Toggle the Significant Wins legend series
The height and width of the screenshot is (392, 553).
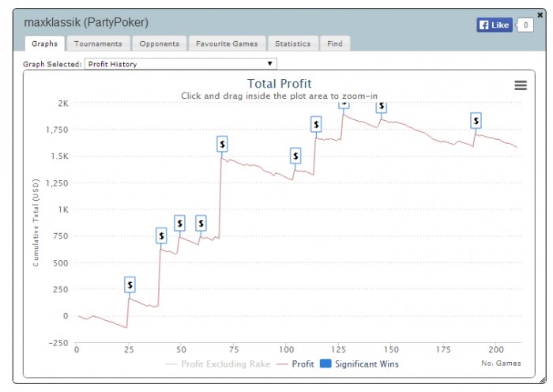tap(359, 364)
